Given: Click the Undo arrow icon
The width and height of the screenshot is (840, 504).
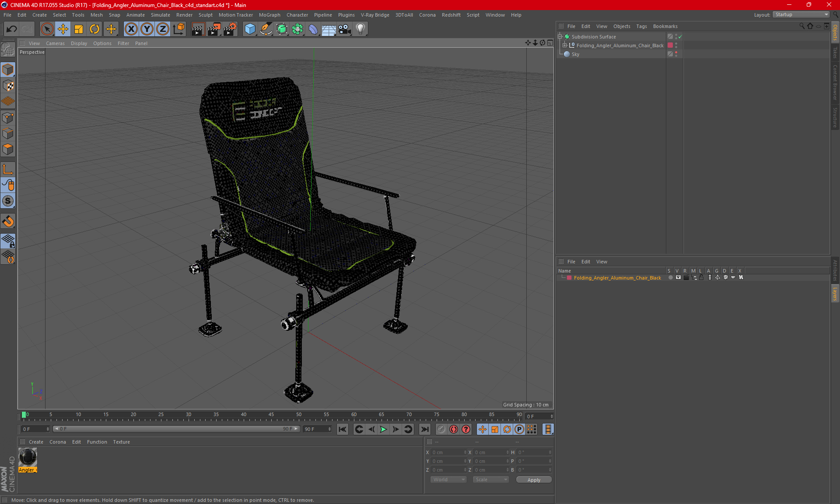Looking at the screenshot, I should 12,29.
